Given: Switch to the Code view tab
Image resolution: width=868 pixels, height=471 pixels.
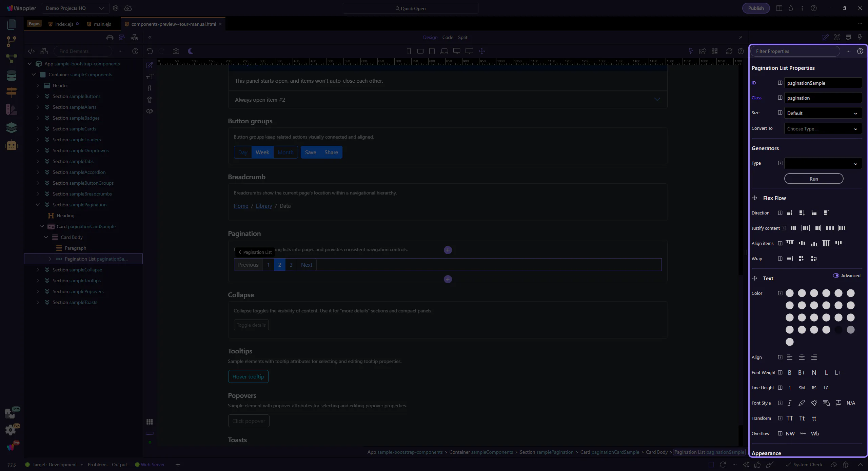Looking at the screenshot, I should (448, 37).
